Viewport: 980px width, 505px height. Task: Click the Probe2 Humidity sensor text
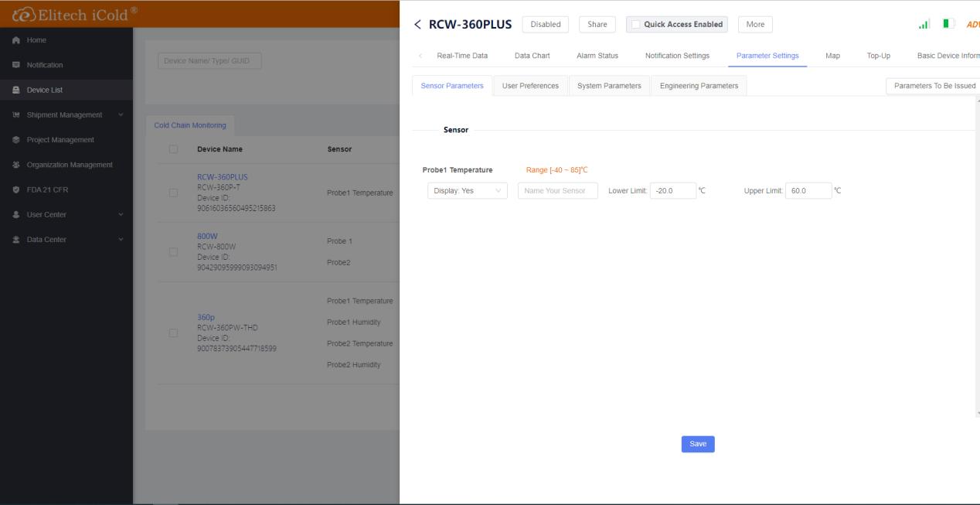click(355, 364)
